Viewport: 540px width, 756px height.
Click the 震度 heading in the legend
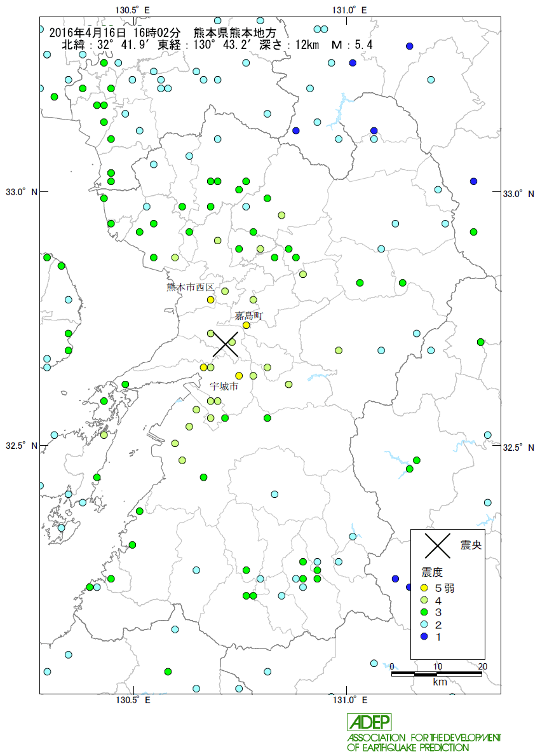click(x=431, y=572)
